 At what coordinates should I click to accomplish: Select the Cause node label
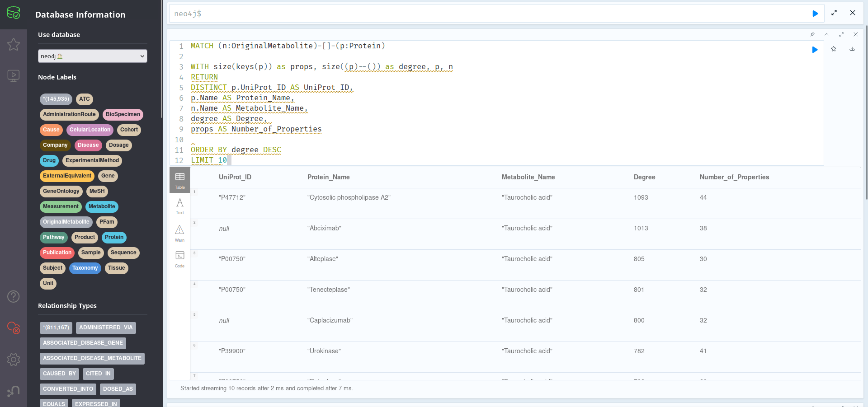pos(51,130)
